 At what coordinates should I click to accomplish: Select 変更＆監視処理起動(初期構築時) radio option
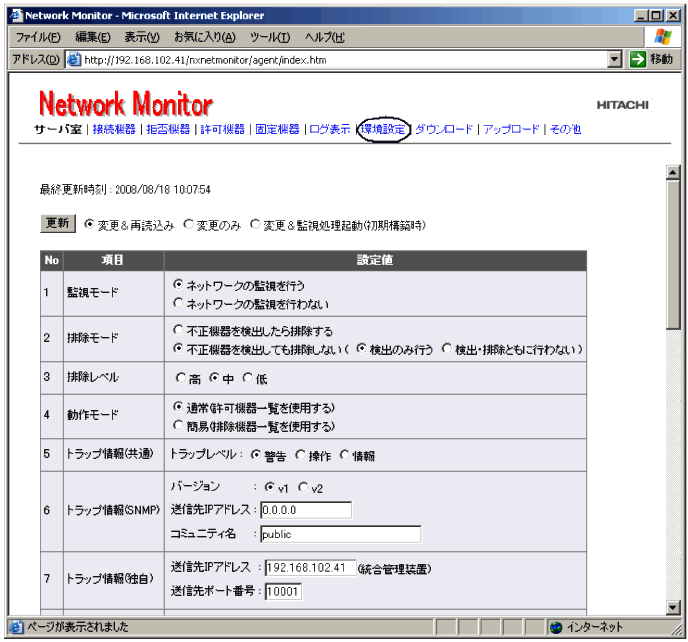tap(255, 224)
